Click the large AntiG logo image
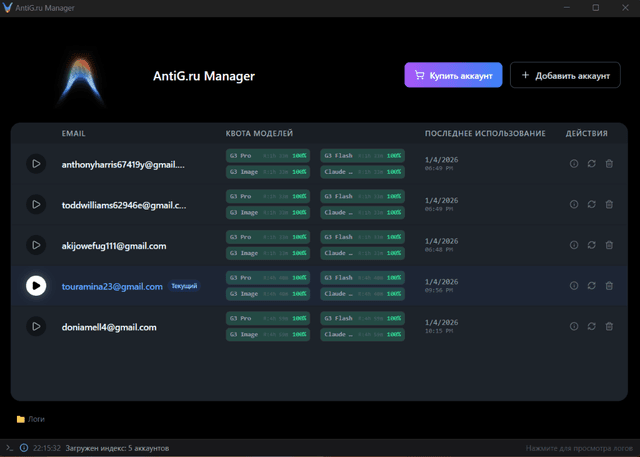Image resolution: width=640 pixels, height=457 pixels. coord(81,78)
